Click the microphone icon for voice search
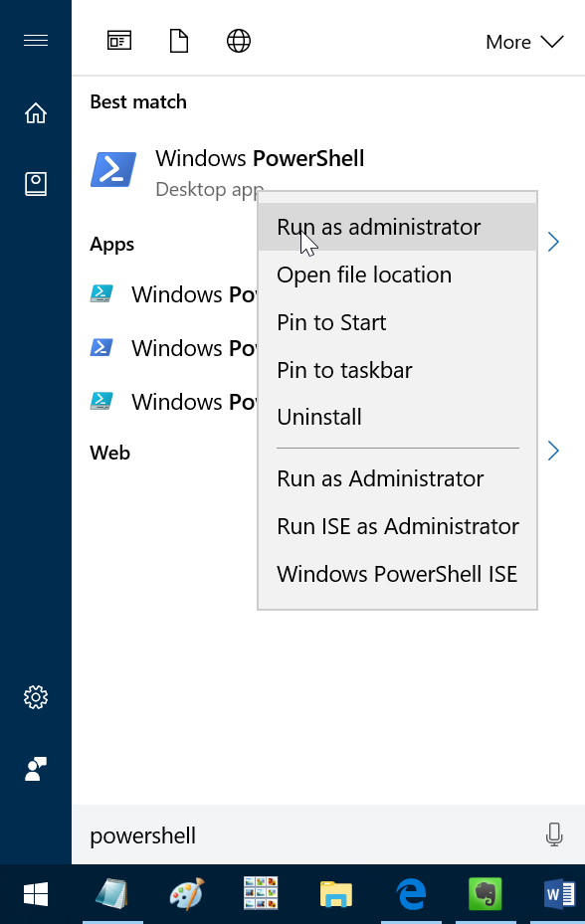The image size is (585, 924). click(554, 835)
